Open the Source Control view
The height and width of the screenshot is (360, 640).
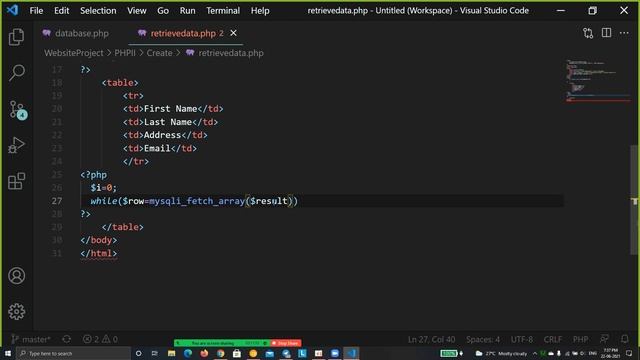(x=17, y=110)
